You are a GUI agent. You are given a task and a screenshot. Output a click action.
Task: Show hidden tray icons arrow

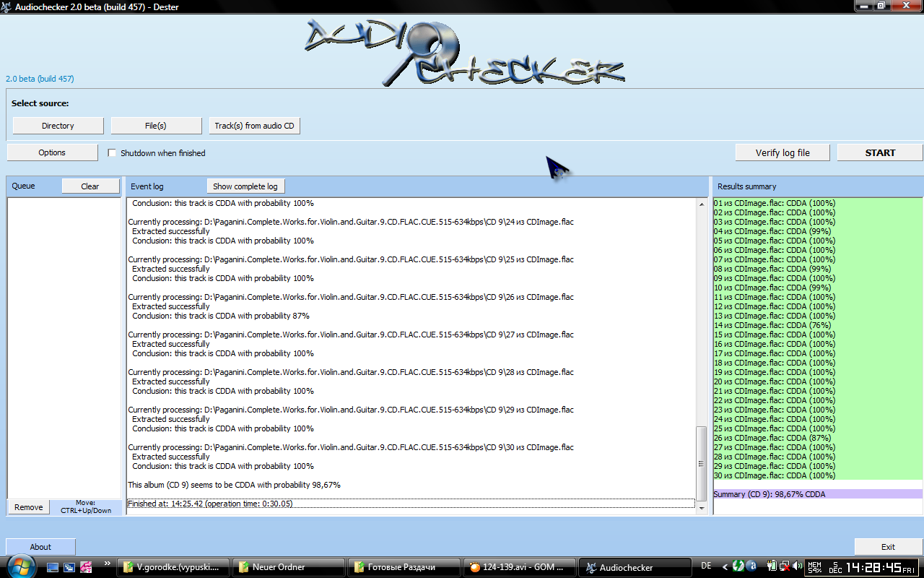725,566
